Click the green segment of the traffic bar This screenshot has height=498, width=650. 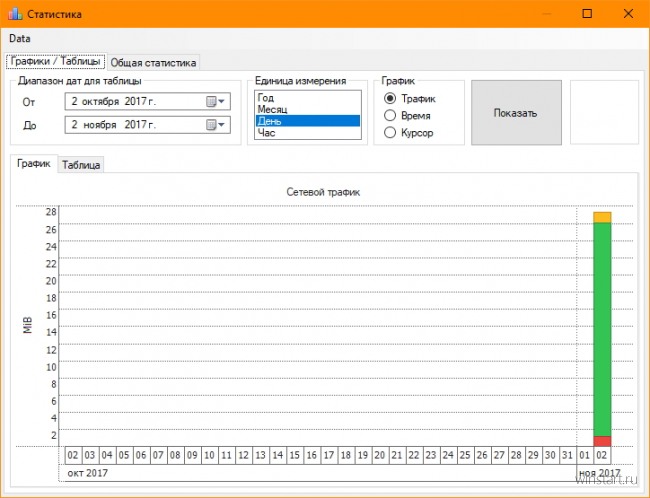pyautogui.click(x=602, y=330)
